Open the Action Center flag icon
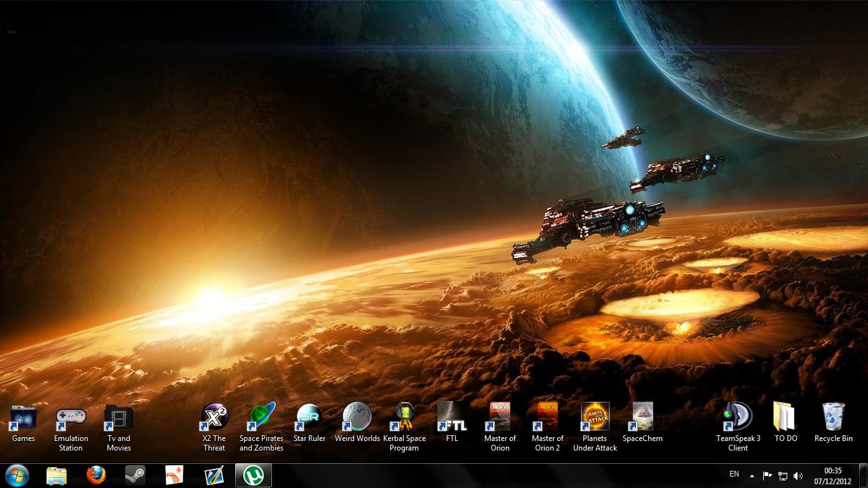868x488 pixels. coord(768,475)
